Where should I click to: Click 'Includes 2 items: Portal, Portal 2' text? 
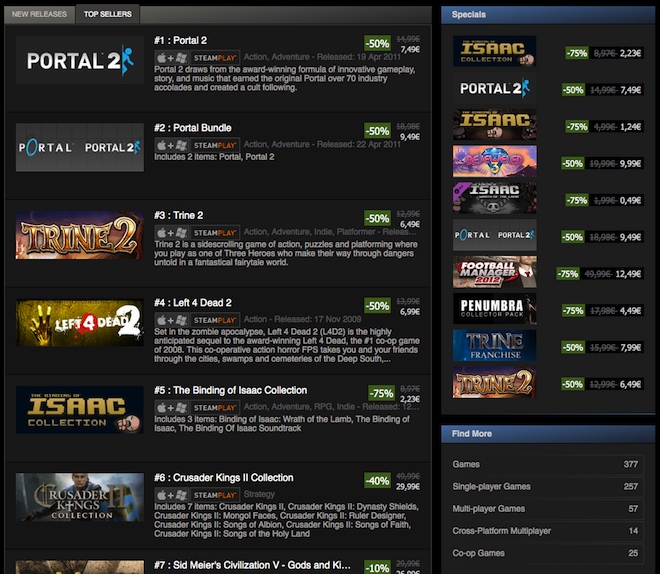click(x=214, y=157)
